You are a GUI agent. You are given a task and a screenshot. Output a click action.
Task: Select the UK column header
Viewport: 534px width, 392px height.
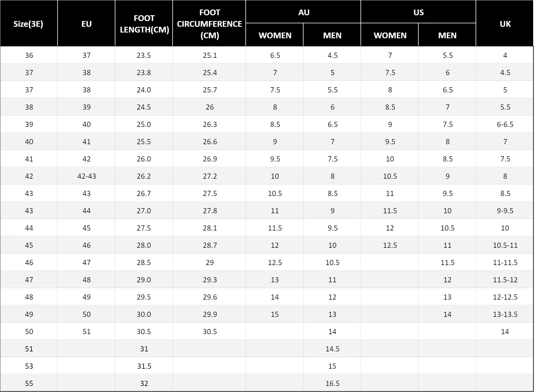(505, 24)
